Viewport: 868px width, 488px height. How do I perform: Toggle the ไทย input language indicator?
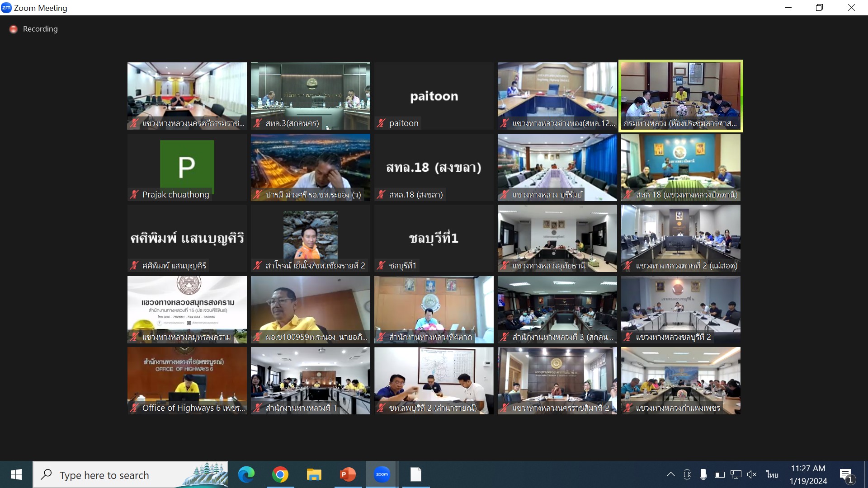(x=772, y=474)
